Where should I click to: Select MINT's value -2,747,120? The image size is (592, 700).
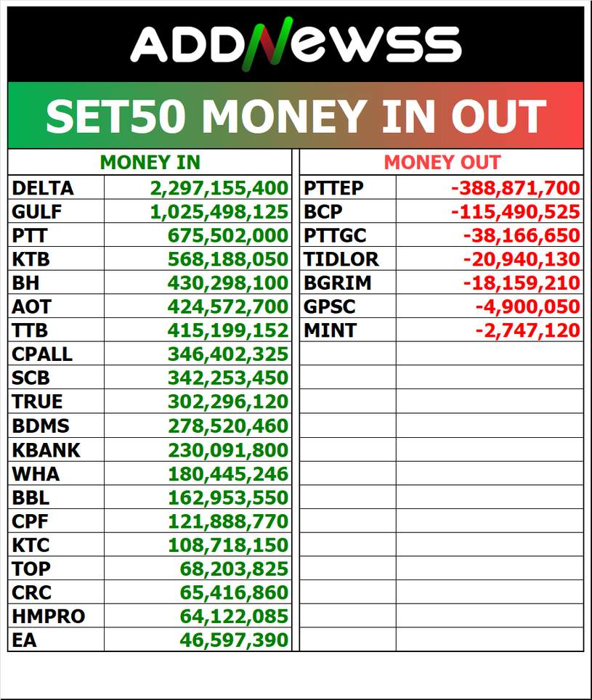pos(527,331)
